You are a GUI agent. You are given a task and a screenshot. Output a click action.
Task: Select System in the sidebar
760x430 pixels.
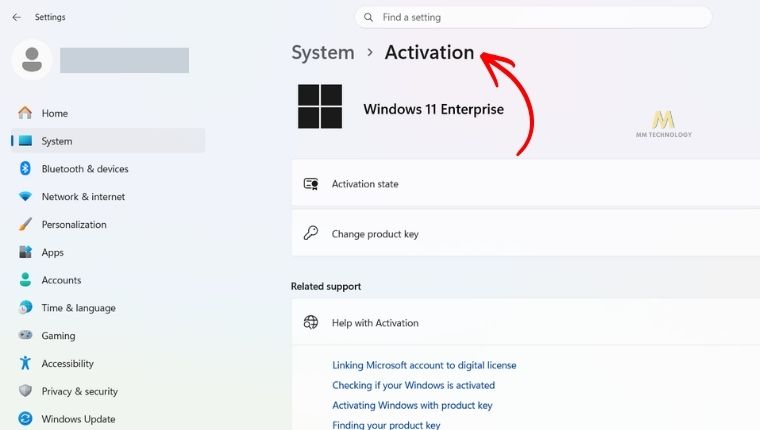108,141
